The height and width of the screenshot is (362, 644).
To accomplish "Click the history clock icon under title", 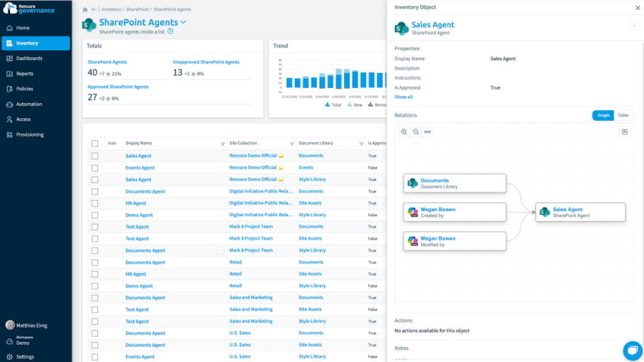I will point(170,31).
